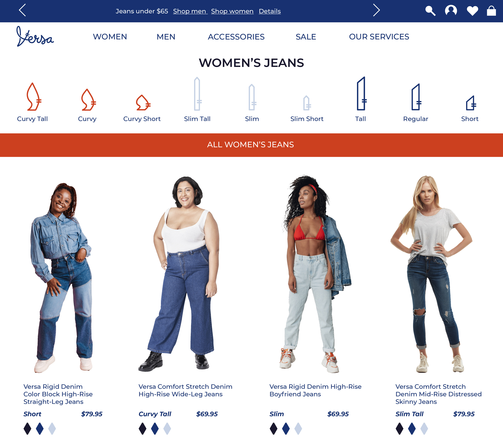The image size is (503, 448).
Task: Open the user account icon
Action: tap(451, 11)
